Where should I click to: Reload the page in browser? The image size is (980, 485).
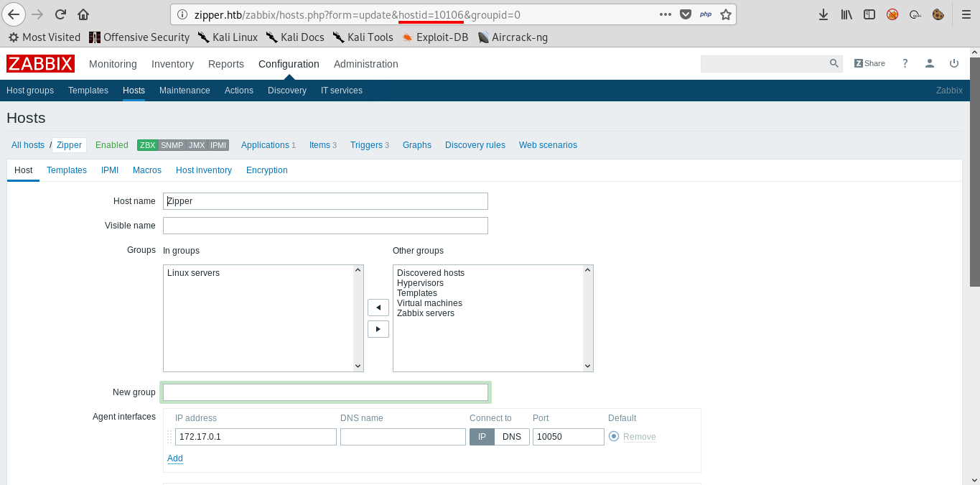click(x=61, y=14)
